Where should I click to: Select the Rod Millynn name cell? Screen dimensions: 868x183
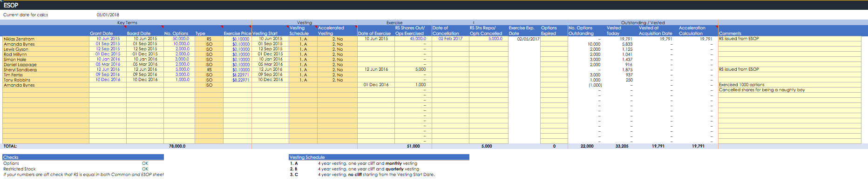click(46, 54)
